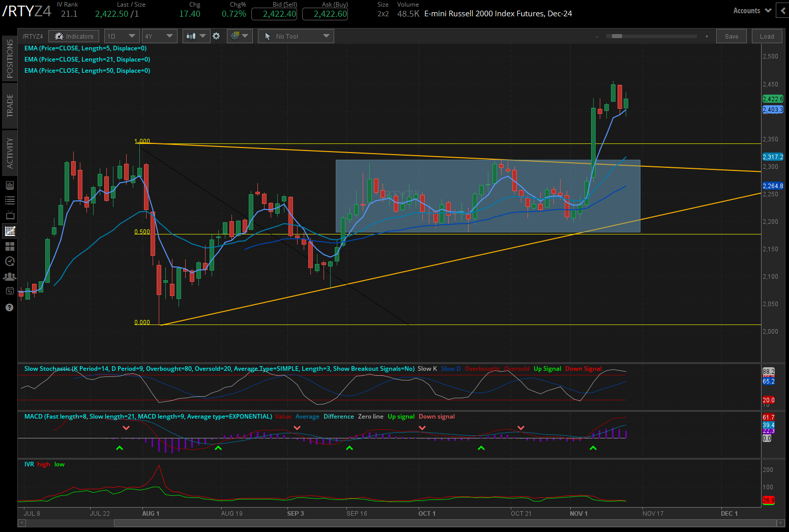Click the minus zoom-out button
789x532 pixels.
(x=597, y=37)
